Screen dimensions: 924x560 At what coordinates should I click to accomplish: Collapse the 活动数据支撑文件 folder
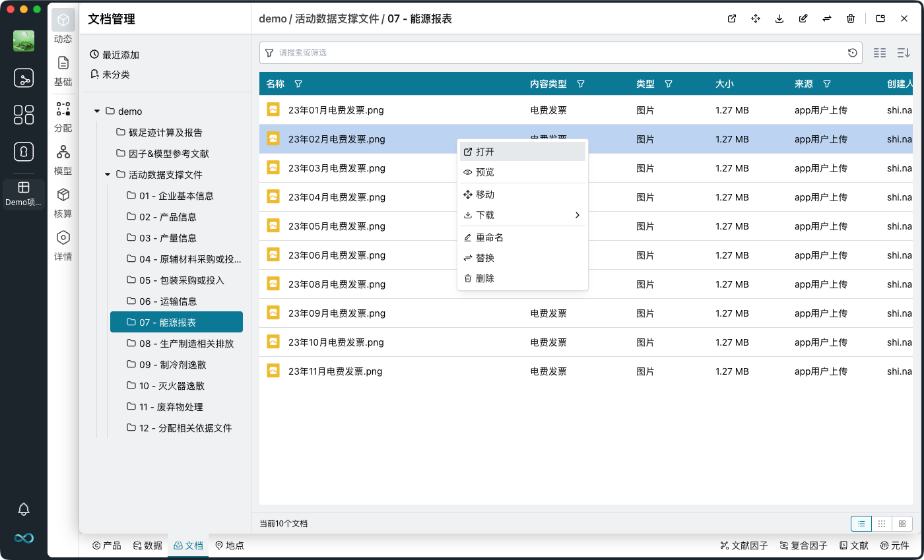tap(107, 175)
